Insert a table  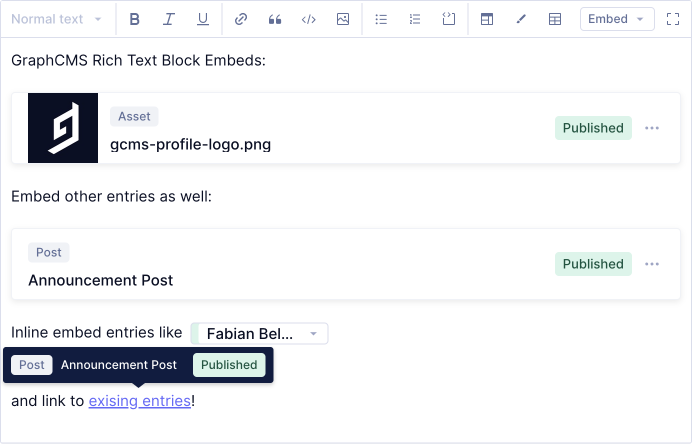click(555, 19)
